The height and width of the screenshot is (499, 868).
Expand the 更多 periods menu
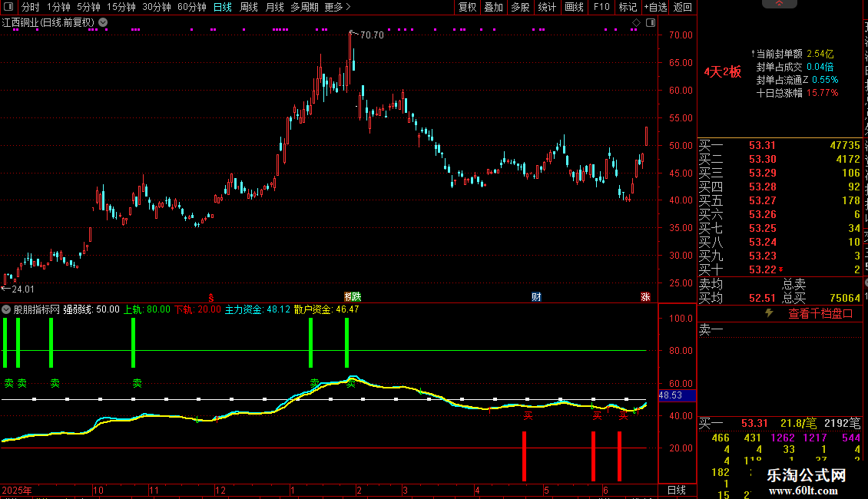tap(338, 7)
